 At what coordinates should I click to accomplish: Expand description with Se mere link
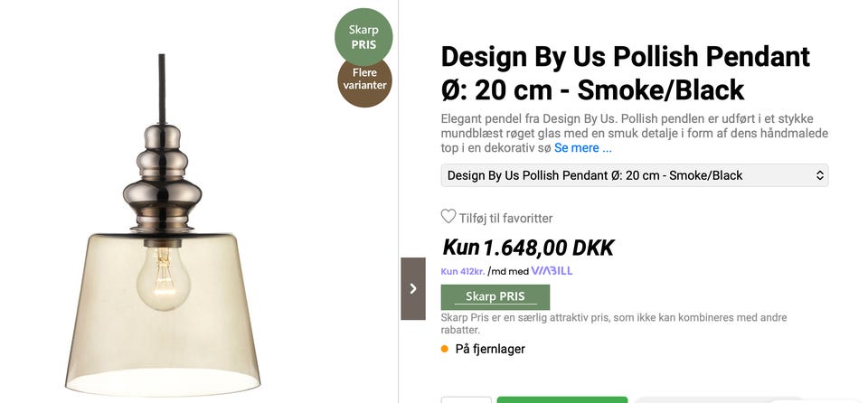[582, 147]
